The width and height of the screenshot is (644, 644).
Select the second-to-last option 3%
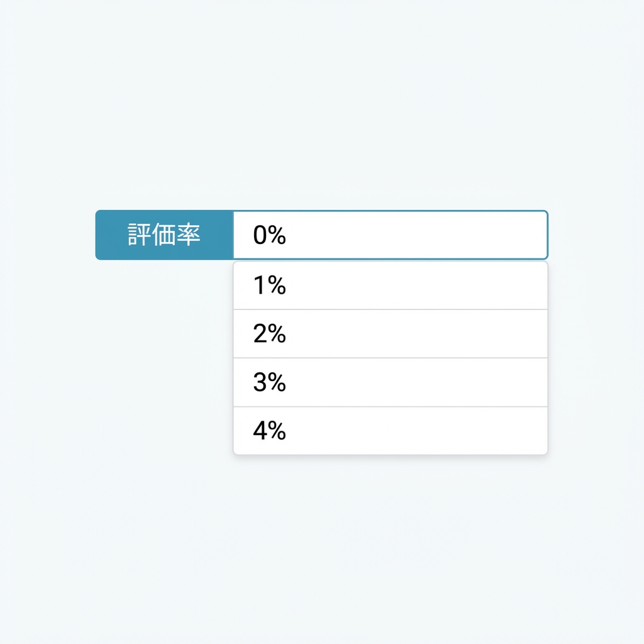point(390,382)
